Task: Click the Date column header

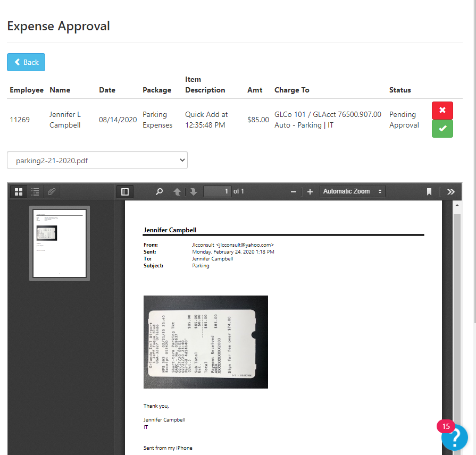Action: (x=107, y=90)
